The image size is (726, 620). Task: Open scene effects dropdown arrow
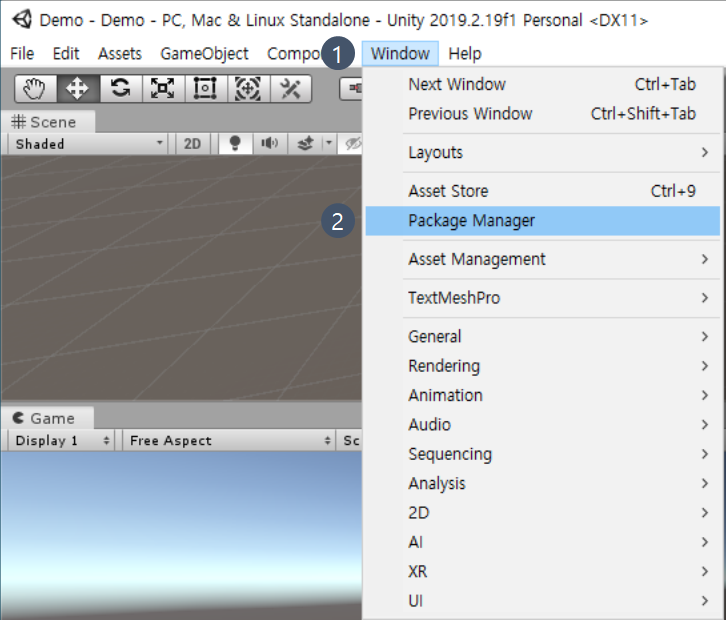point(329,144)
